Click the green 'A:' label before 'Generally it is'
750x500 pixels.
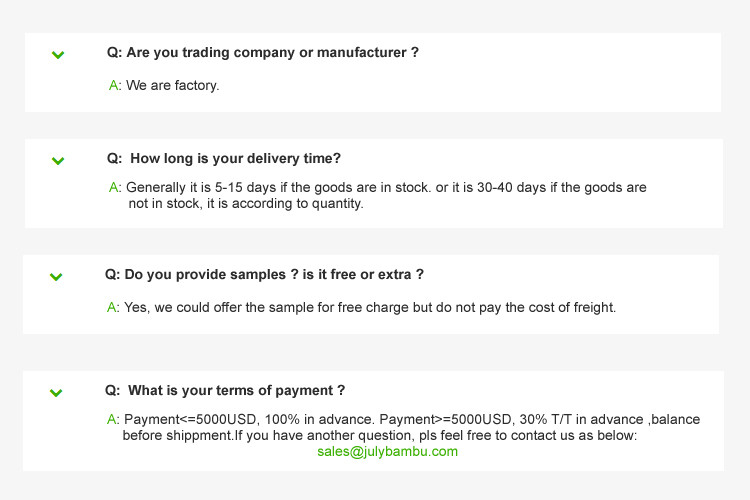tap(115, 187)
